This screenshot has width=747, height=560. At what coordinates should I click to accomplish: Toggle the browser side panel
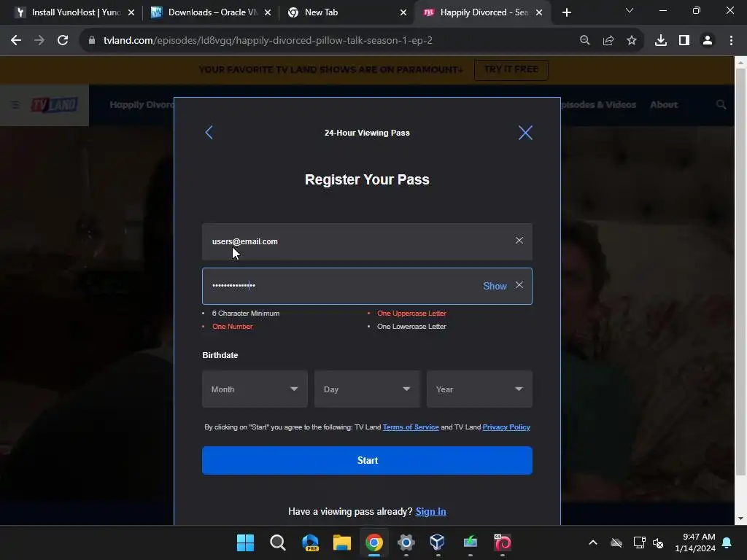(684, 41)
